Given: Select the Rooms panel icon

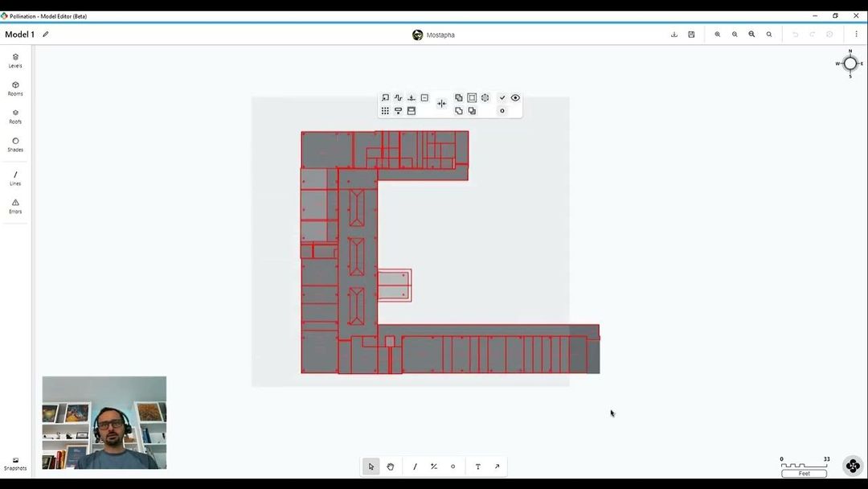Looking at the screenshot, I should click(15, 88).
